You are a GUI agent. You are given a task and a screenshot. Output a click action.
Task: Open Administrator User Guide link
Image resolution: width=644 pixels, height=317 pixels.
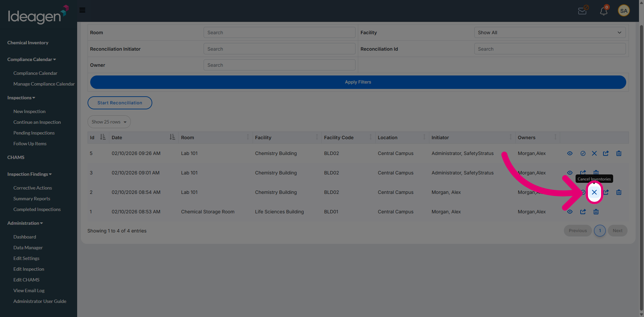pyautogui.click(x=40, y=301)
